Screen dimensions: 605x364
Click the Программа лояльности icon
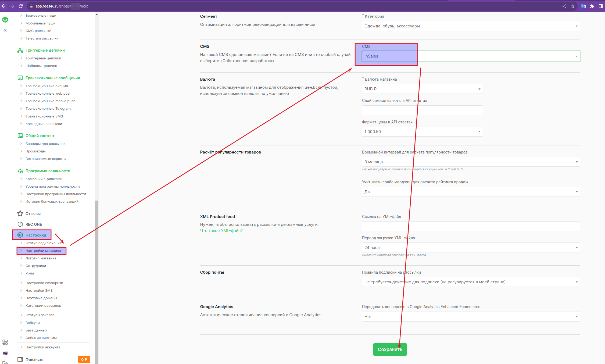[20, 171]
